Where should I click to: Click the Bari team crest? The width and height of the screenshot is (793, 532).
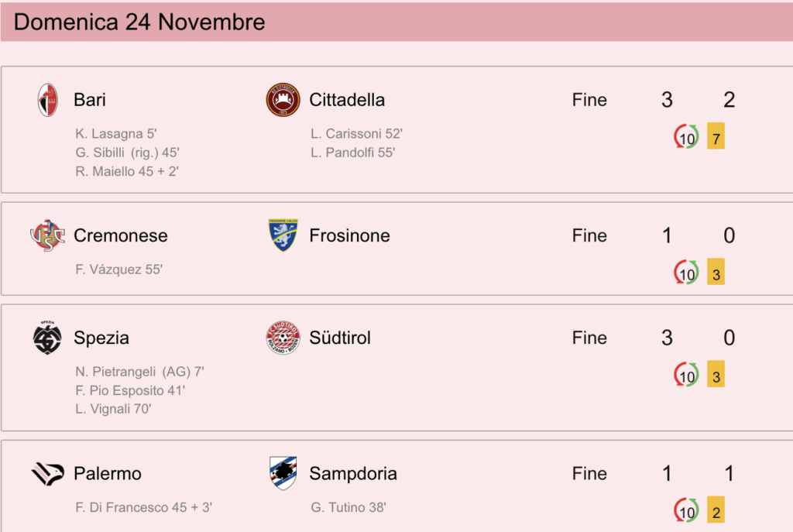click(x=47, y=100)
